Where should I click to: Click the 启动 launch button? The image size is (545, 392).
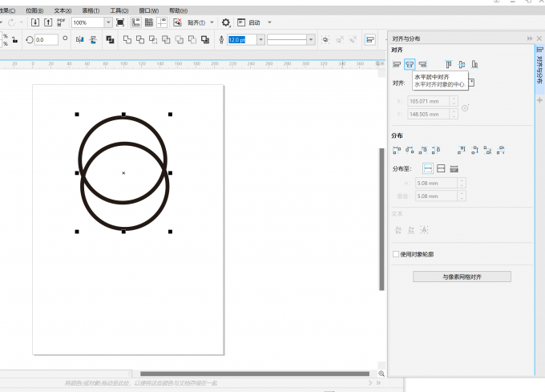click(253, 22)
